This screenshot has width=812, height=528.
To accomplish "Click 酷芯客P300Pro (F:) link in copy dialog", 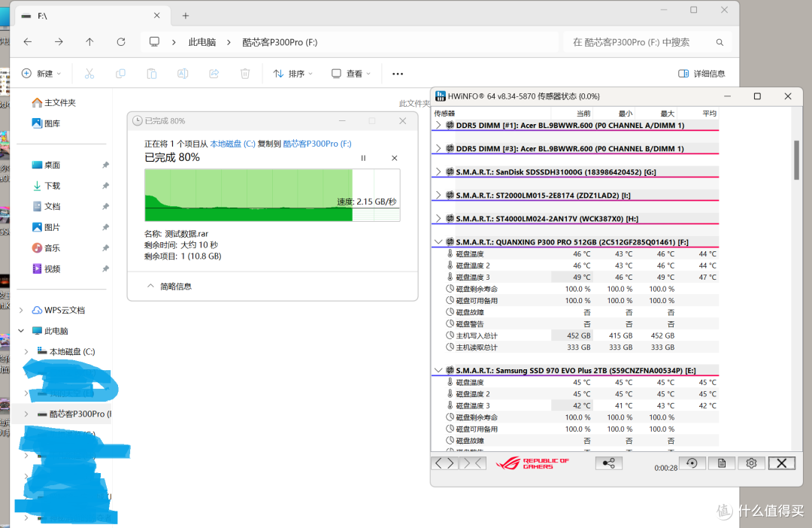I will click(x=317, y=144).
